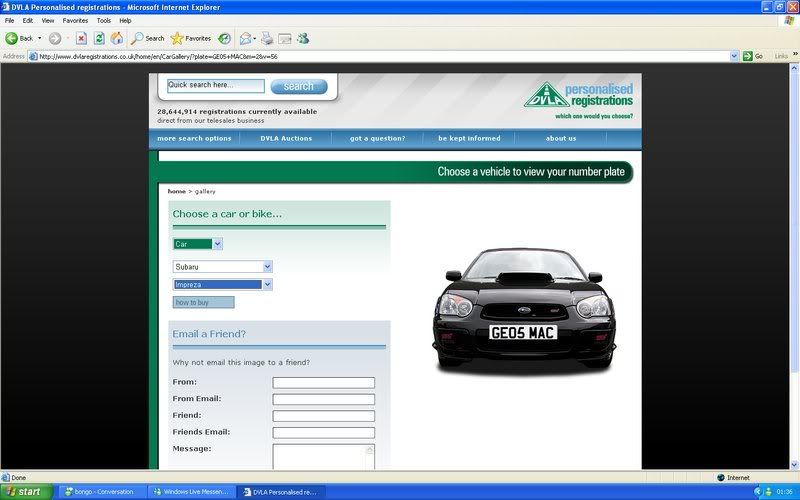Image resolution: width=800 pixels, height=500 pixels.
Task: Open Favorites star toolbar button
Action: click(x=190, y=38)
